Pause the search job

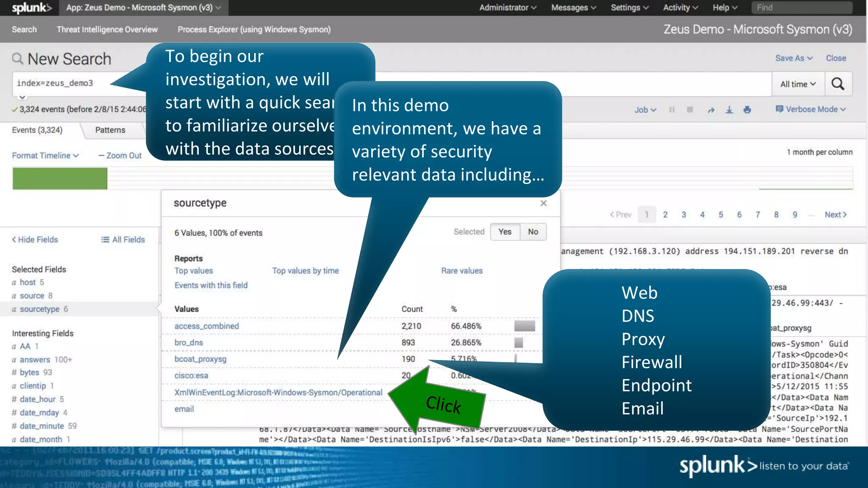pos(672,110)
